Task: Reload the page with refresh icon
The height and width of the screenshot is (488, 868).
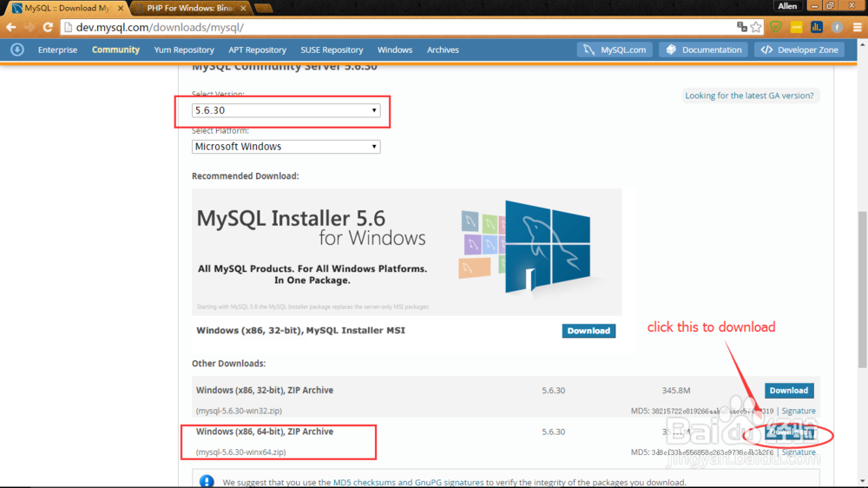Action: 48,27
